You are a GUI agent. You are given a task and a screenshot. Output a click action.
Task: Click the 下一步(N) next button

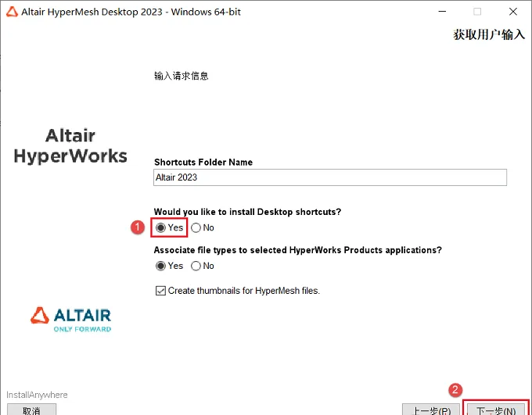496,410
